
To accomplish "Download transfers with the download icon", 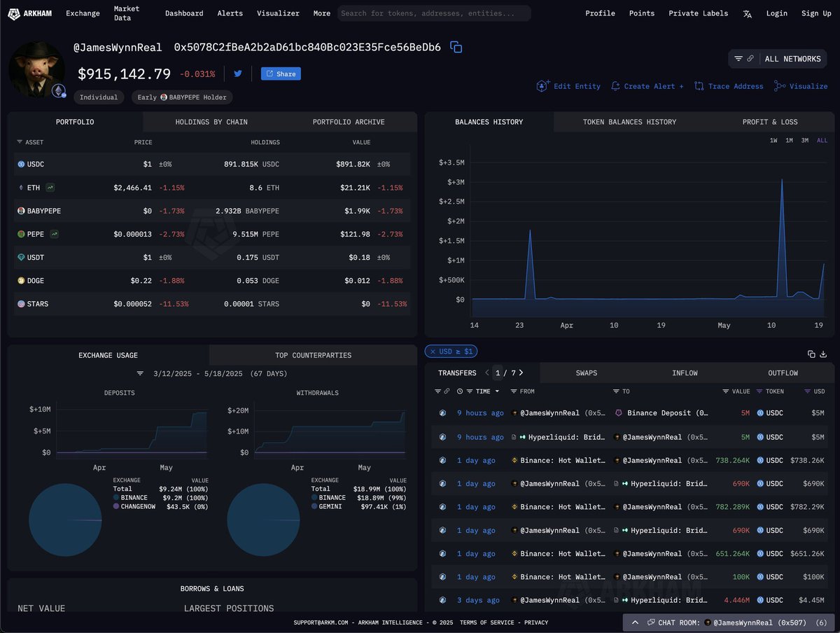I will point(825,354).
